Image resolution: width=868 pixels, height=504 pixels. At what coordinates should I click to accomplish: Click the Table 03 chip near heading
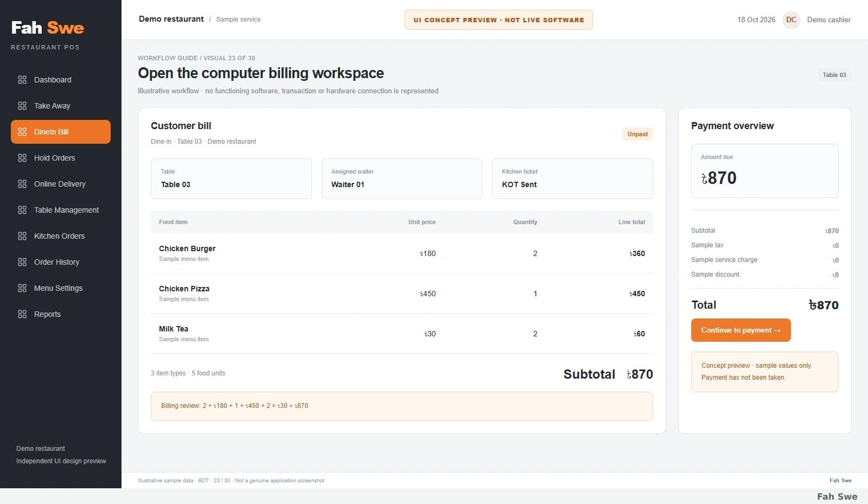(834, 75)
